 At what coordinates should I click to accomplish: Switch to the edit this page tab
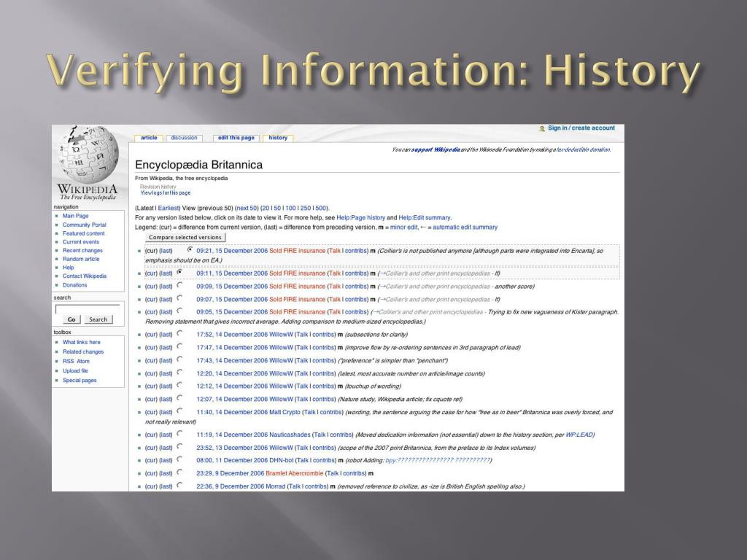coord(236,138)
